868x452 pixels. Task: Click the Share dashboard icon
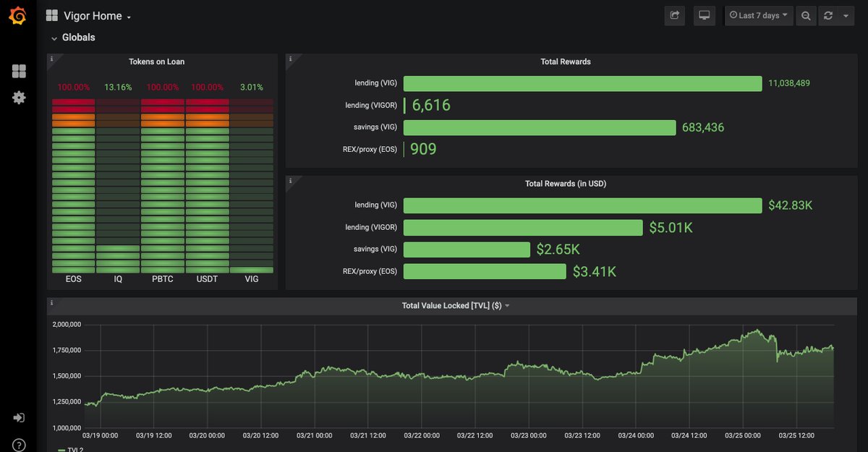[675, 15]
